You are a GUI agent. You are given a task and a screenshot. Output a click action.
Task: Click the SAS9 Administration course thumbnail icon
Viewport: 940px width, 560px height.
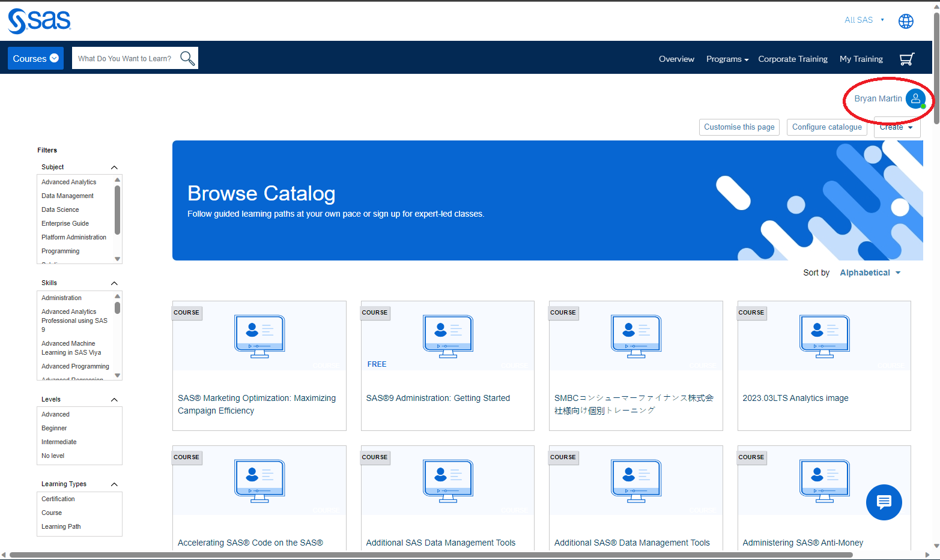[x=447, y=336]
